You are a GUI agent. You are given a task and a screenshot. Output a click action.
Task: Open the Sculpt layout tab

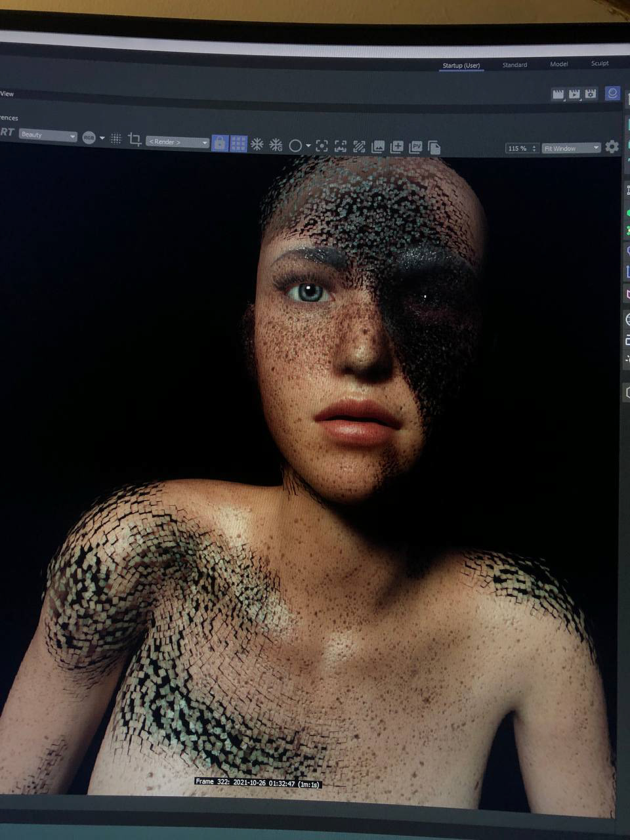click(x=599, y=64)
